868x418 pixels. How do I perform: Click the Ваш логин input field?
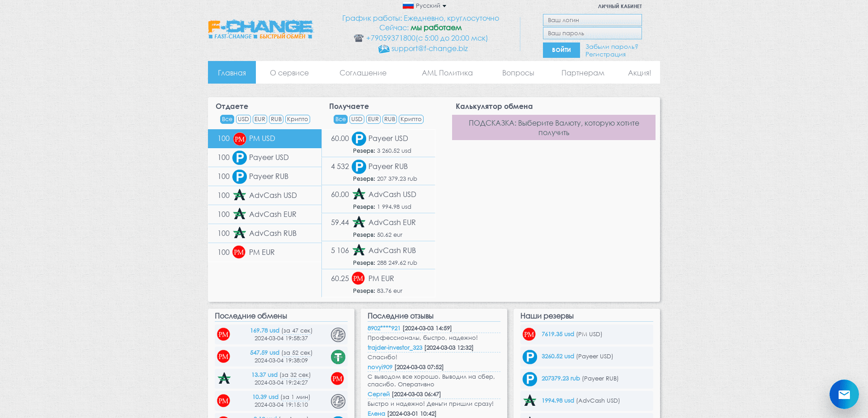tap(592, 20)
